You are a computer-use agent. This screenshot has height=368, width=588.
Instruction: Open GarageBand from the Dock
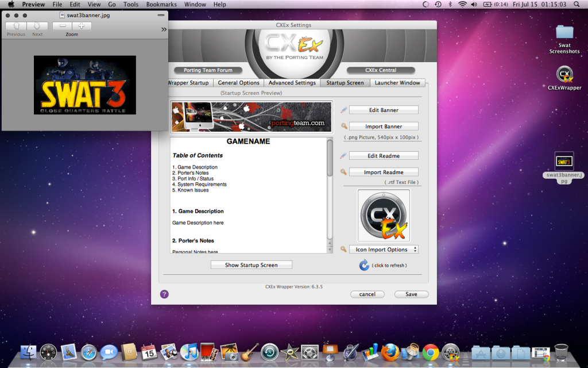[x=249, y=352]
